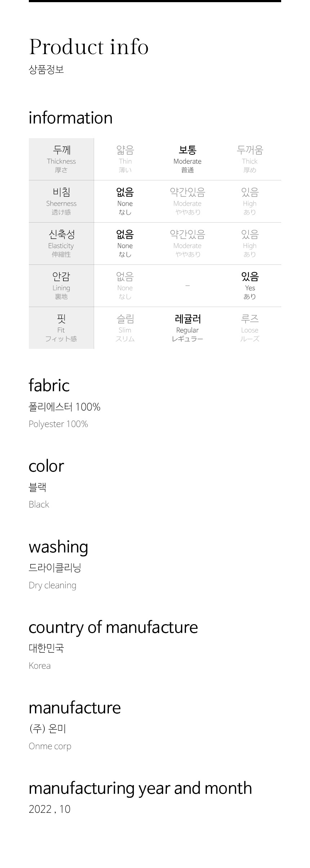Viewport: 310px width, 868px height.
Task: Click the Thickness row label
Action: pos(61,159)
